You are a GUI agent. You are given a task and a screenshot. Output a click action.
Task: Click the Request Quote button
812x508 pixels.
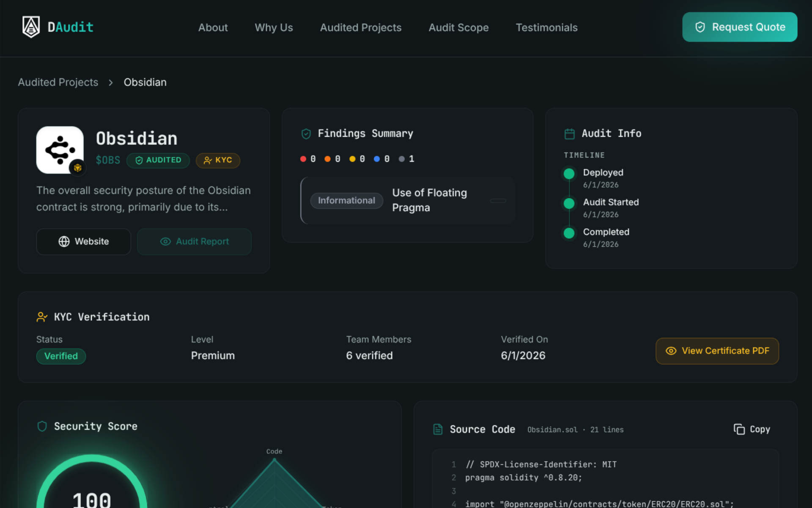coord(740,27)
